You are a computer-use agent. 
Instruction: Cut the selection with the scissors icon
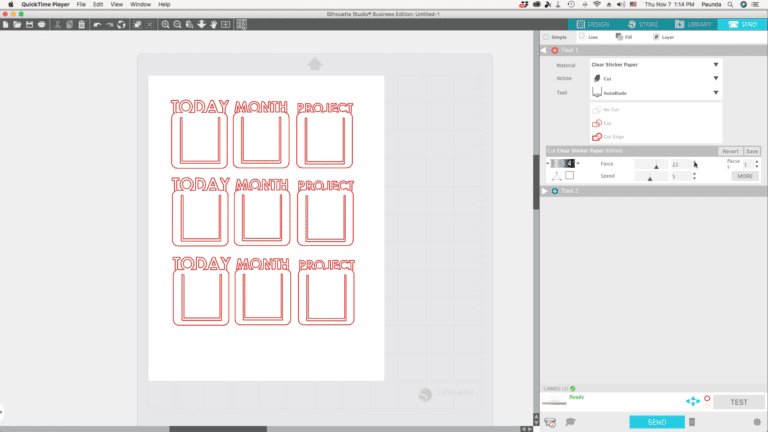pos(57,24)
